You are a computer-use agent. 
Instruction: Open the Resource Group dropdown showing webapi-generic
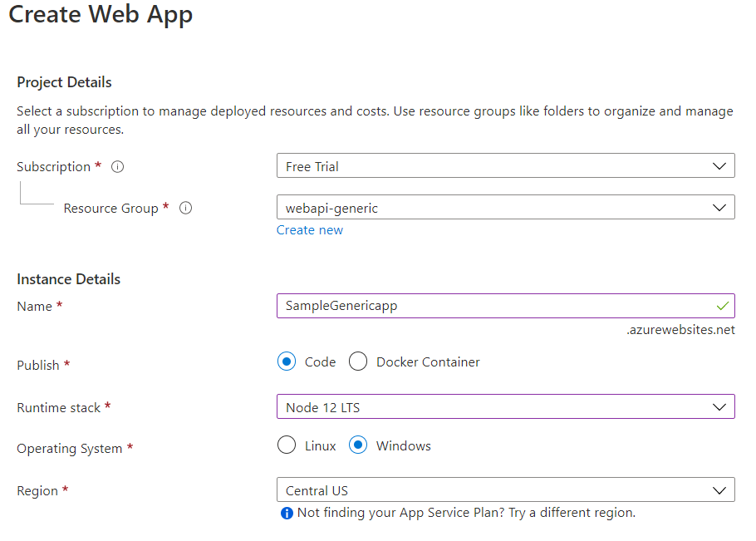click(x=505, y=208)
